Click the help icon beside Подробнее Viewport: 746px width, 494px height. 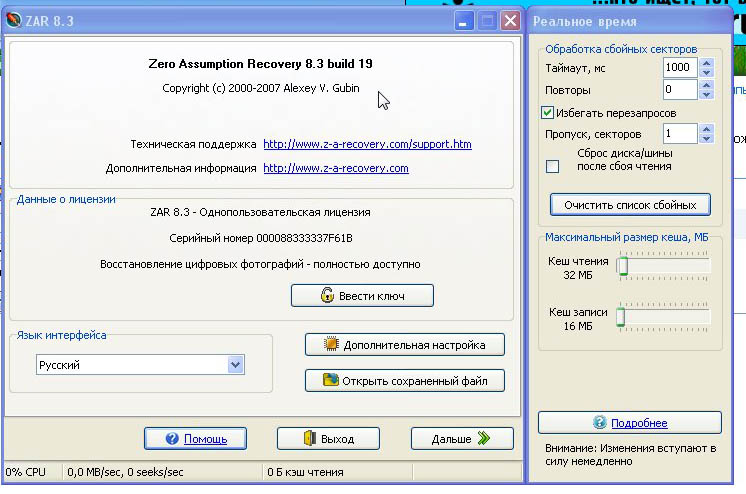(599, 422)
